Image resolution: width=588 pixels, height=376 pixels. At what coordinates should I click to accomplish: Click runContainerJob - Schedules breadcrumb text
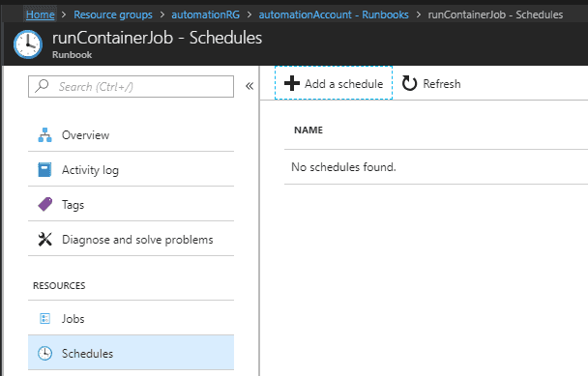click(x=495, y=14)
